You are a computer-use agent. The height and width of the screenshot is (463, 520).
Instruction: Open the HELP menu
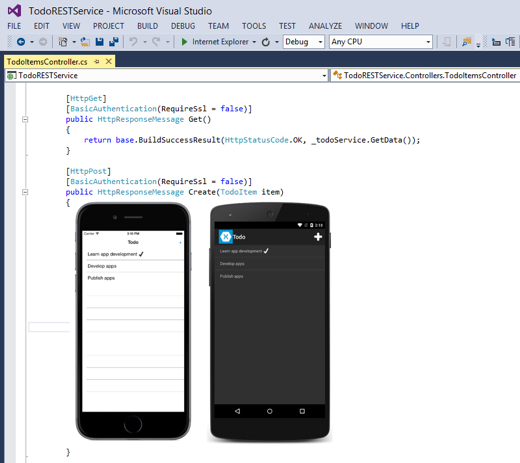[x=410, y=26]
